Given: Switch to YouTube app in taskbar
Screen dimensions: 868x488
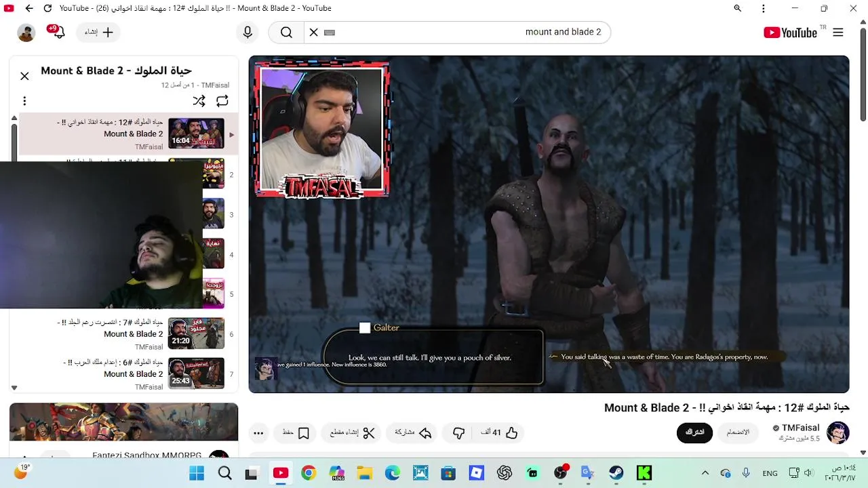Looking at the screenshot, I should point(280,473).
